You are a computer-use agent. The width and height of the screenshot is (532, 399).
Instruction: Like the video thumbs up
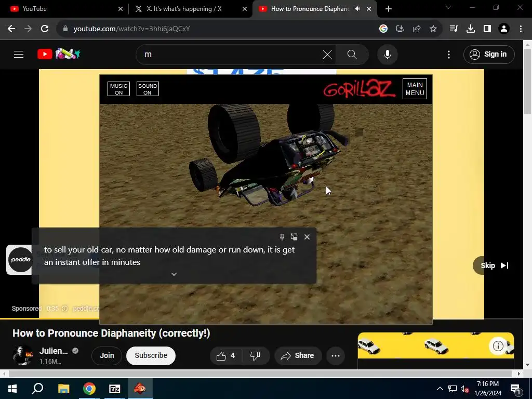coord(227,355)
